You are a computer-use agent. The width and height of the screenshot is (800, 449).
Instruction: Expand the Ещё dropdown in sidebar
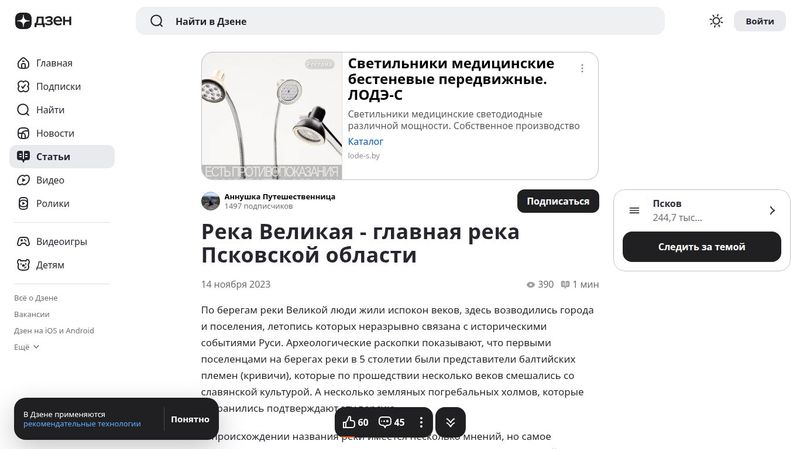(x=27, y=347)
